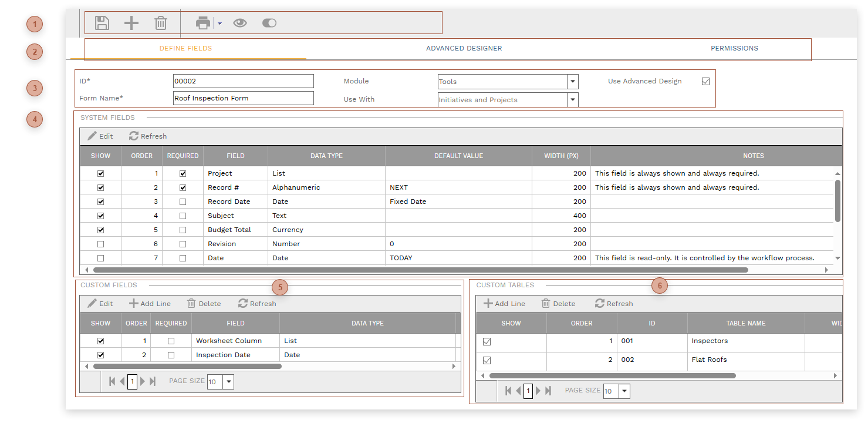
Task: Open the Use With dropdown
Action: point(572,99)
